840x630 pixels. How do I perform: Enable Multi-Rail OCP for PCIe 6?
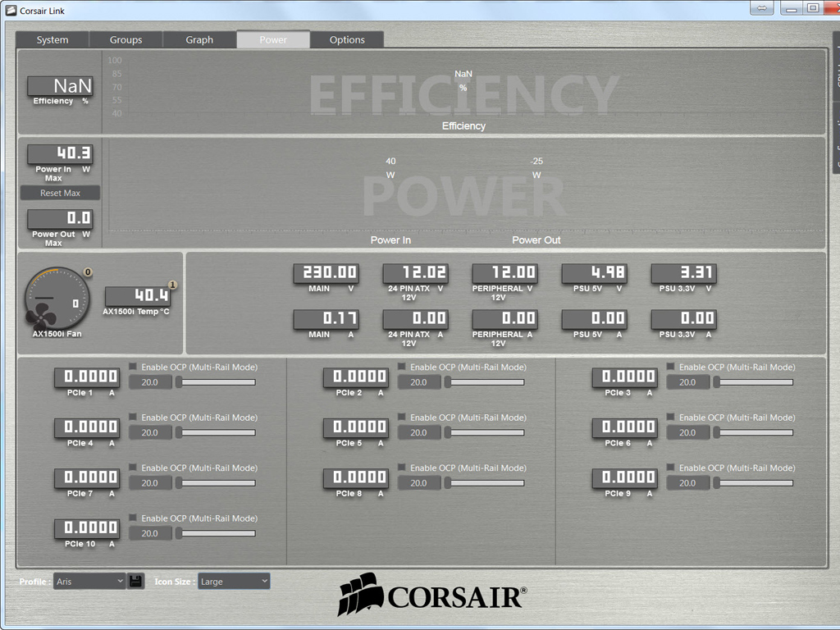pos(671,417)
